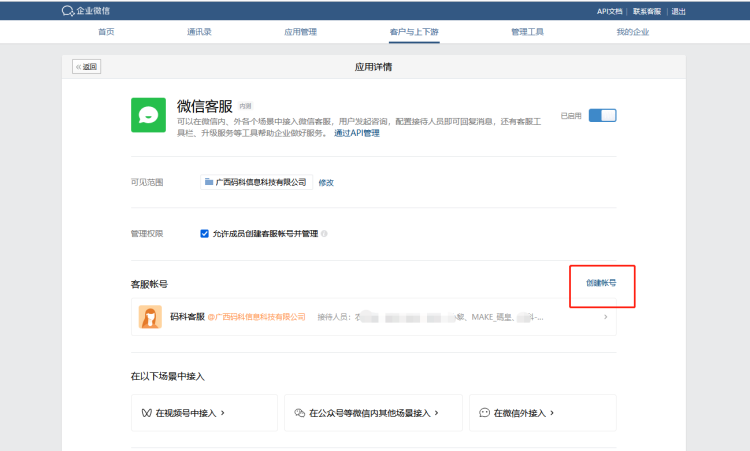Go to the 首页 tab
Image resolution: width=750 pixels, height=451 pixels.
coord(106,32)
